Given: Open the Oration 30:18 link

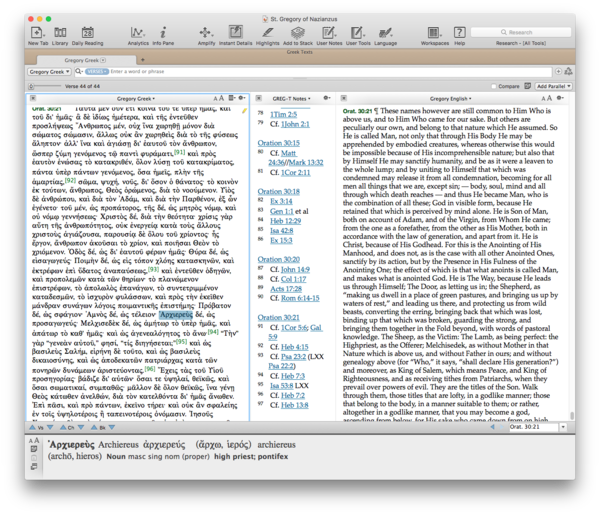Looking at the screenshot, I should [279, 191].
